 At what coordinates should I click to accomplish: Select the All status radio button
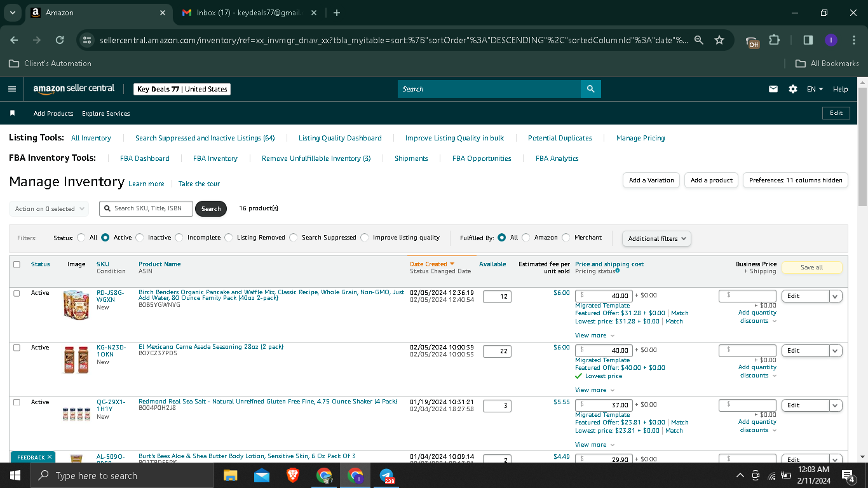81,238
